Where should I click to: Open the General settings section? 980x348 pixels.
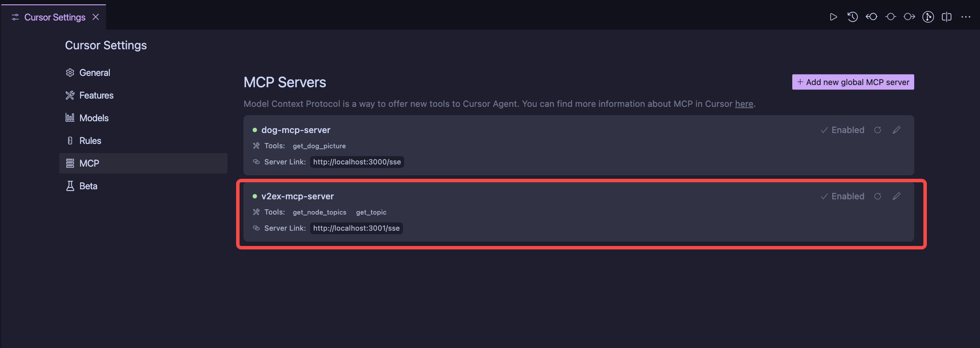[143, 73]
